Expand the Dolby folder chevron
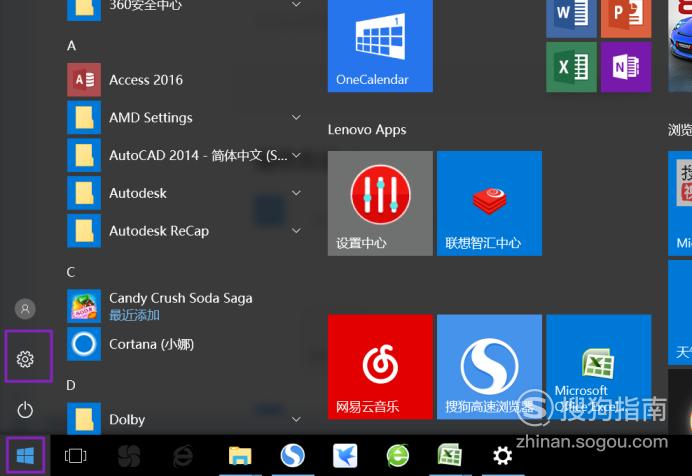The width and height of the screenshot is (692, 476). click(x=297, y=420)
